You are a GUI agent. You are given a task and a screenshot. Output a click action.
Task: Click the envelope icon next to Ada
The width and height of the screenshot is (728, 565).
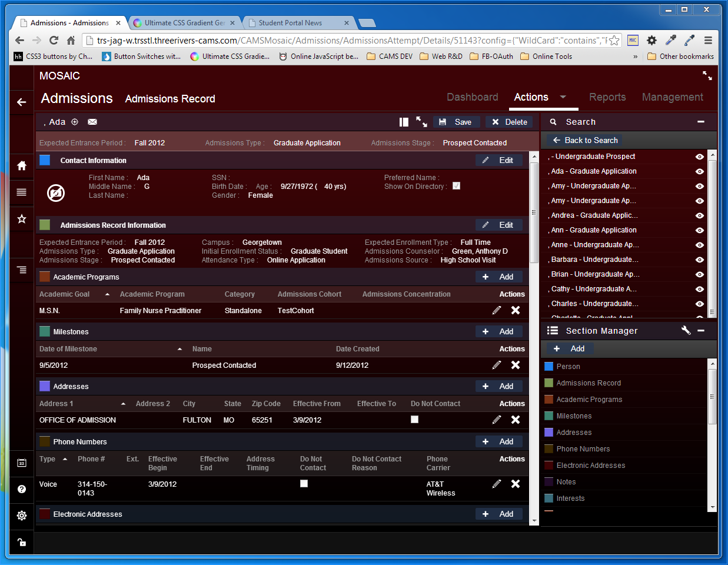pyautogui.click(x=92, y=122)
